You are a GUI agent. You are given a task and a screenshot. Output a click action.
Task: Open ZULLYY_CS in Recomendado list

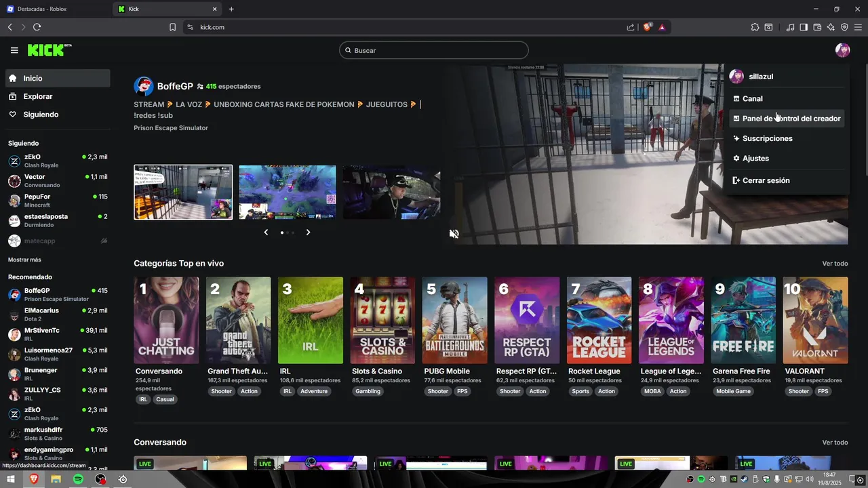pyautogui.click(x=58, y=394)
